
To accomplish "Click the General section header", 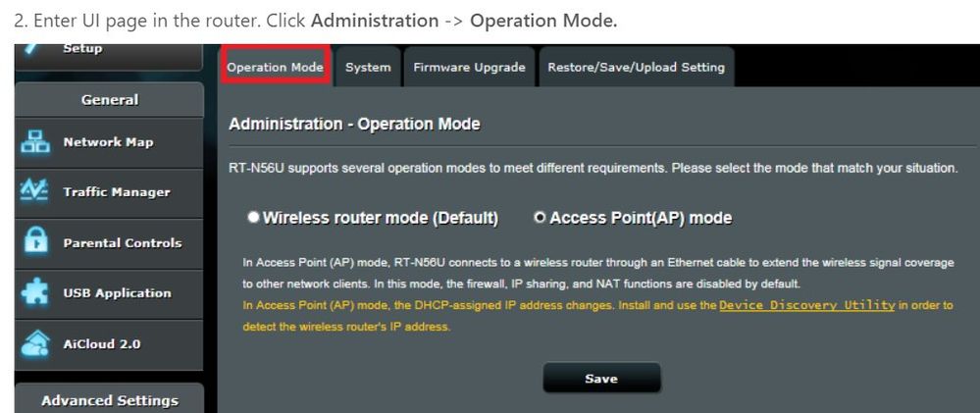I will (x=109, y=99).
